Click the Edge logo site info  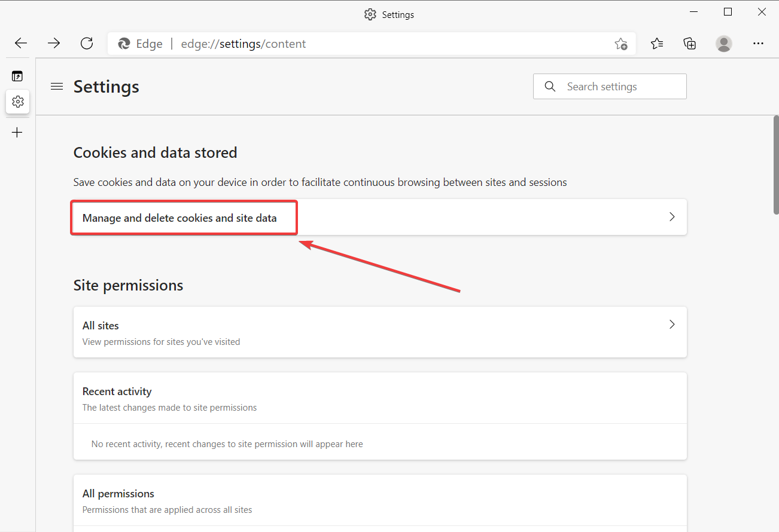point(124,44)
